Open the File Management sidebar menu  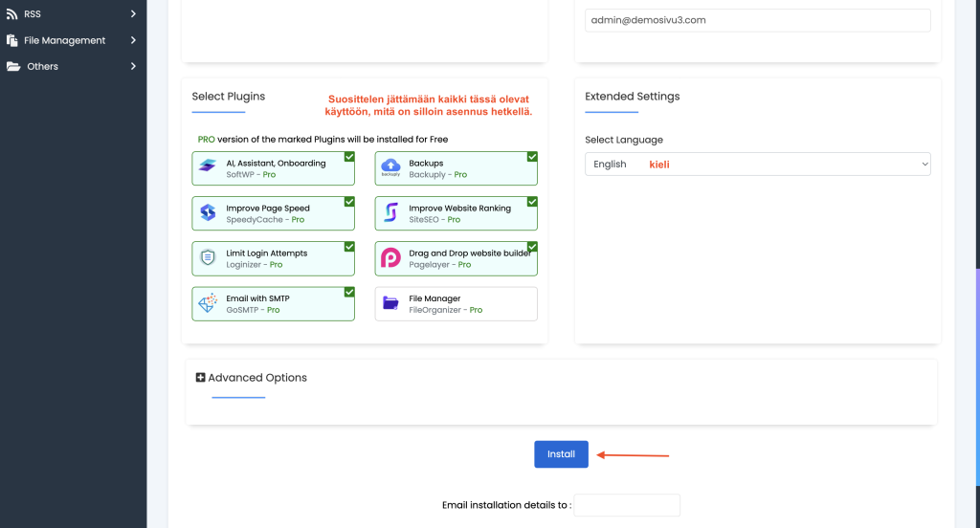click(65, 40)
